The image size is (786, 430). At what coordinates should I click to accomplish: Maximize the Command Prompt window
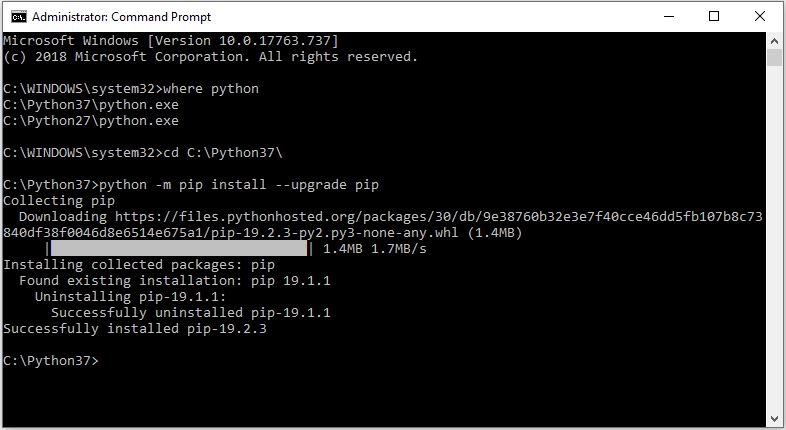714,17
